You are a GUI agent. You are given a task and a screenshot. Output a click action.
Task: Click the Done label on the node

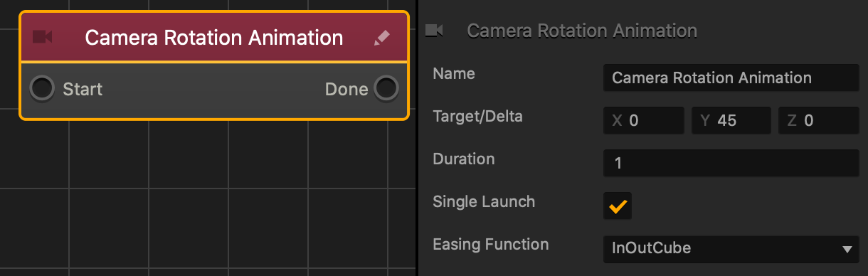point(346,89)
